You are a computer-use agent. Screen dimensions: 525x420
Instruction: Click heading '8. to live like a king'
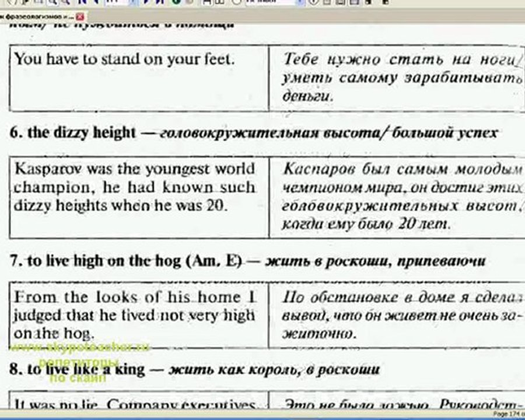78,369
